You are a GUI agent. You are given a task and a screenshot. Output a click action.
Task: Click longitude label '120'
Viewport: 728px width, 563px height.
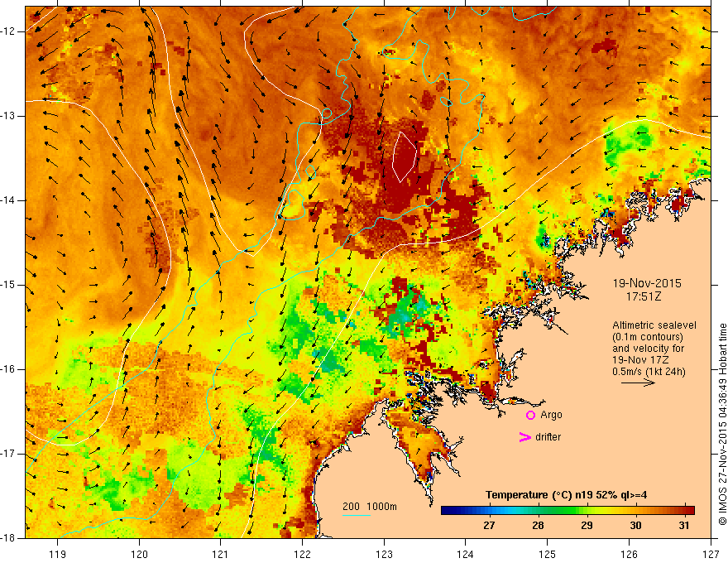139,554
